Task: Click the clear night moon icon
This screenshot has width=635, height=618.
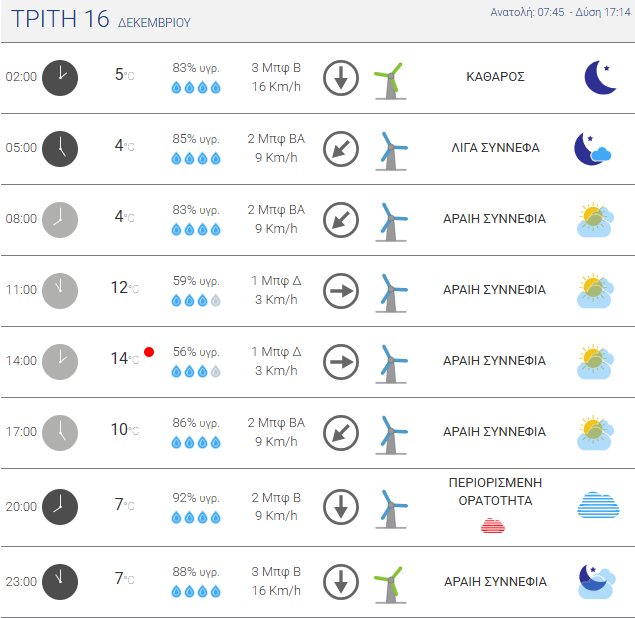Action: (599, 77)
